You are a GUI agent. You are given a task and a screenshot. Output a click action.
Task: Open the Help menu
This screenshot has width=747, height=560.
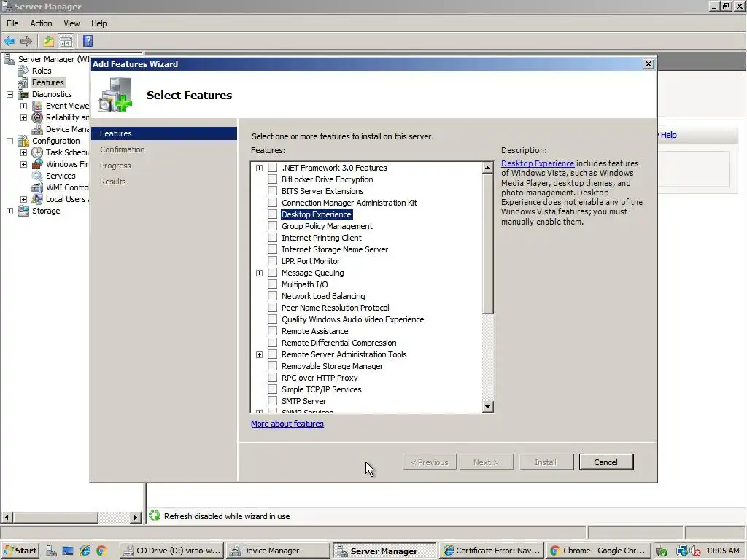pyautogui.click(x=99, y=23)
